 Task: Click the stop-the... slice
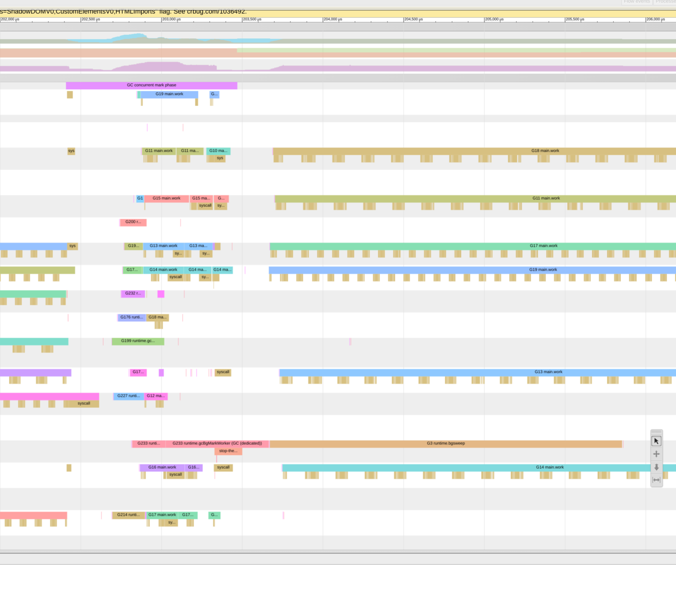coord(228,451)
